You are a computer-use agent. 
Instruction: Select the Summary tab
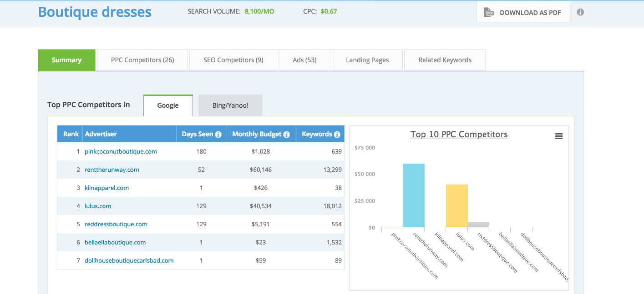66,60
